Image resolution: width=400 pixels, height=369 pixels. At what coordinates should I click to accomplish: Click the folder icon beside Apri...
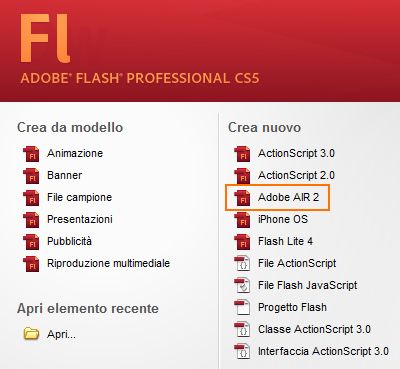click(31, 334)
